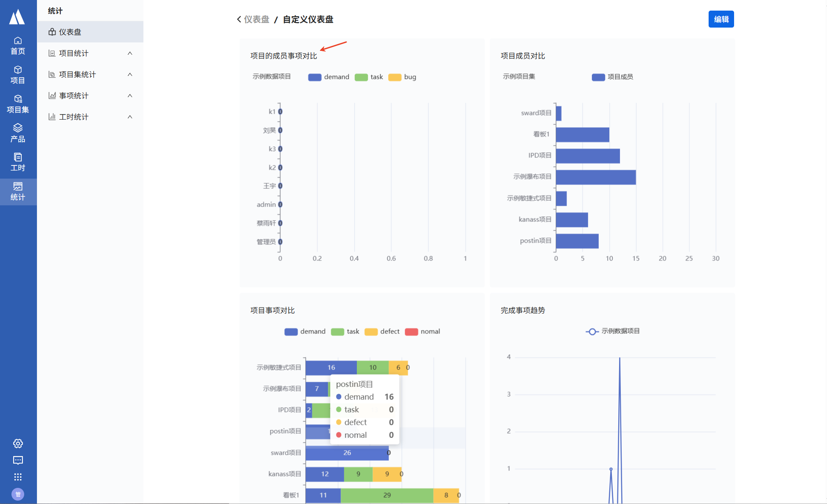
Task: Collapse the 工时统计 menu chevron
Action: point(130,117)
